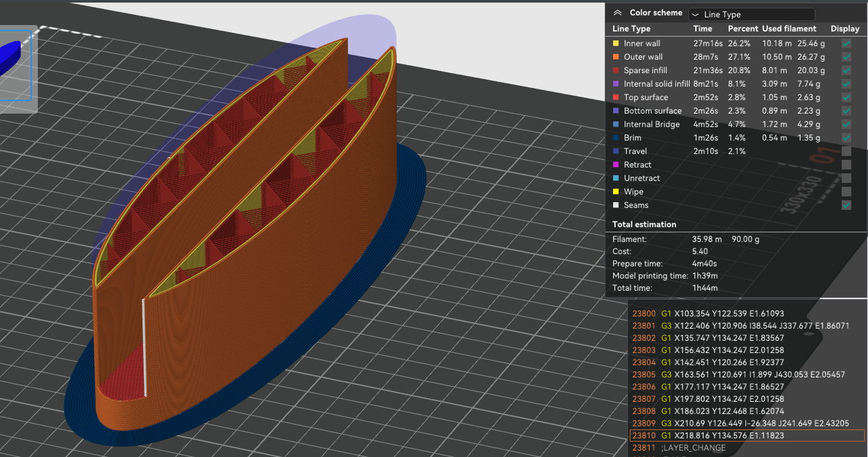Toggle Inner wall display checkbox
The height and width of the screenshot is (457, 868).
[846, 44]
